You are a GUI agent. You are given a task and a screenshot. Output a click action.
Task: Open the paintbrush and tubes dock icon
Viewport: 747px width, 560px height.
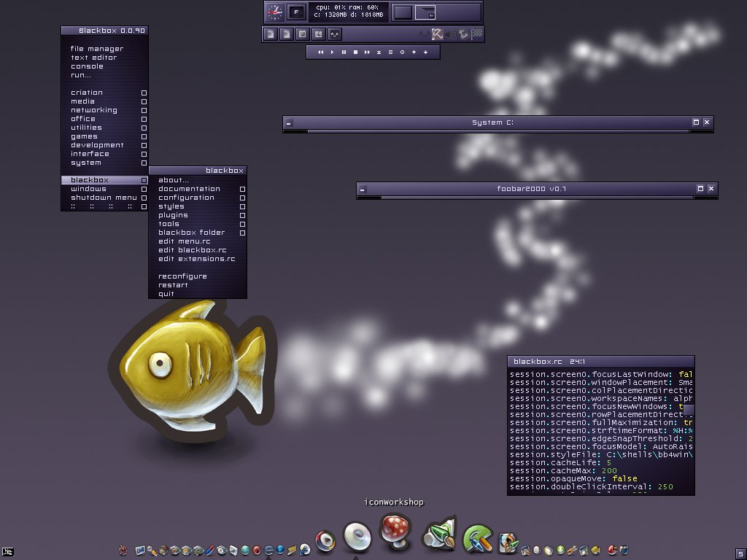point(438,534)
